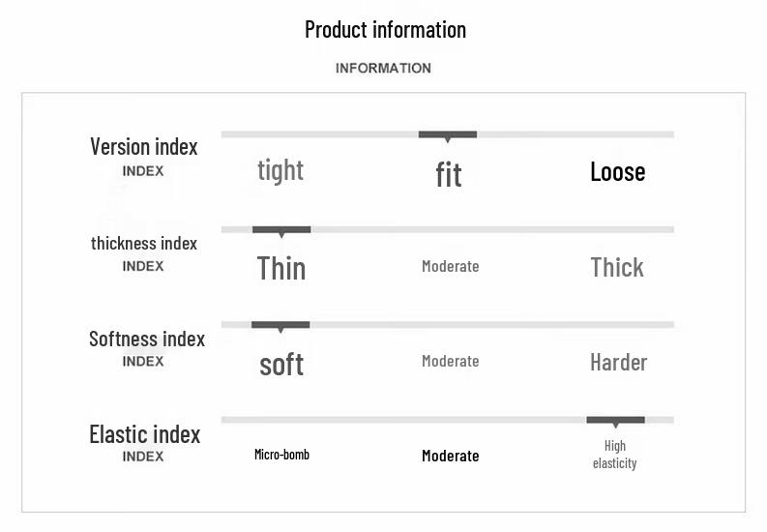Click Moderate in the thickness row
Image resolution: width=767 pixels, height=532 pixels.
tap(450, 266)
